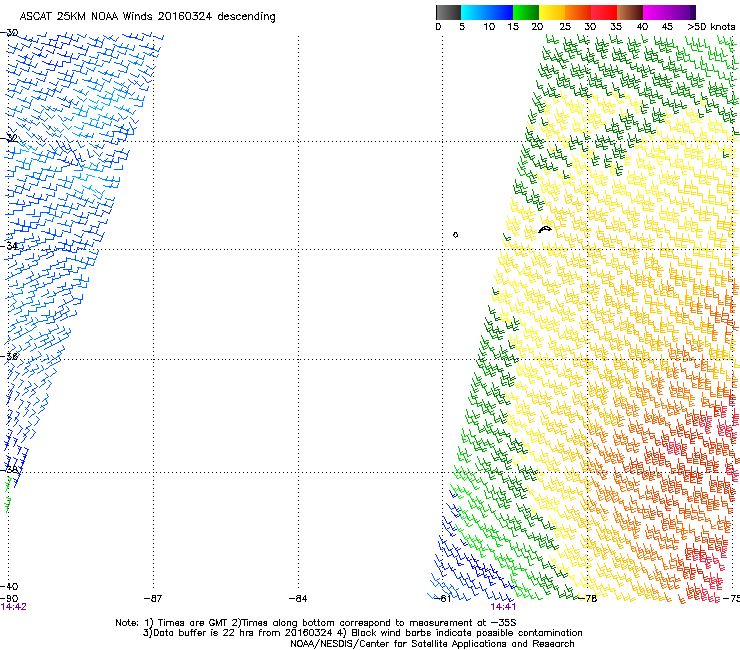Screen dimensions: 740x650
Task: Click the gray 0-5 knots legend segment
Action: pos(448,12)
